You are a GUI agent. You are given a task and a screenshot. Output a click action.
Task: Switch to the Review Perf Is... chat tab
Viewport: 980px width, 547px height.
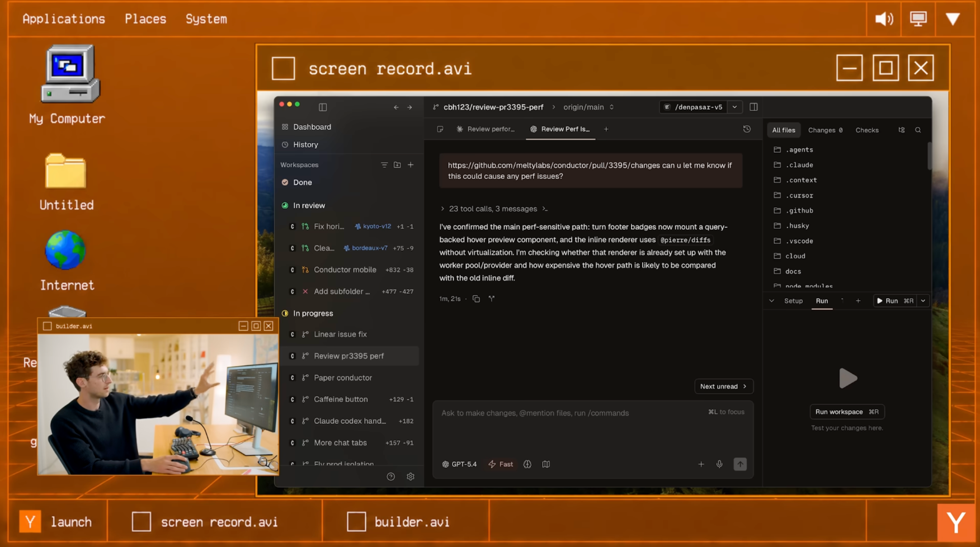[560, 129]
